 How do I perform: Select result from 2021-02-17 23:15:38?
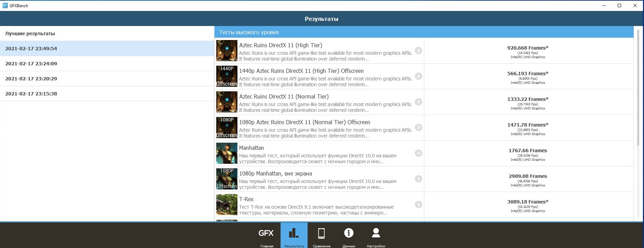coord(31,94)
